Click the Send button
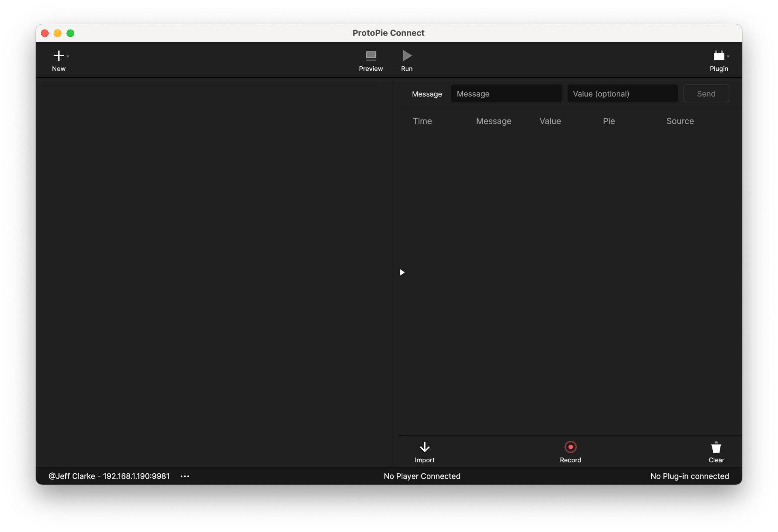Screen dimensions: 778x532 coord(706,94)
